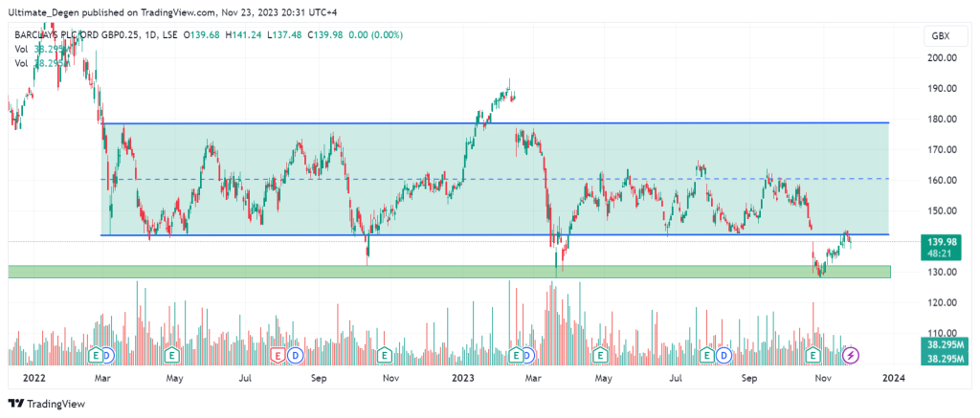
Task: Open the earnings marker near late October 2023
Action: point(813,356)
